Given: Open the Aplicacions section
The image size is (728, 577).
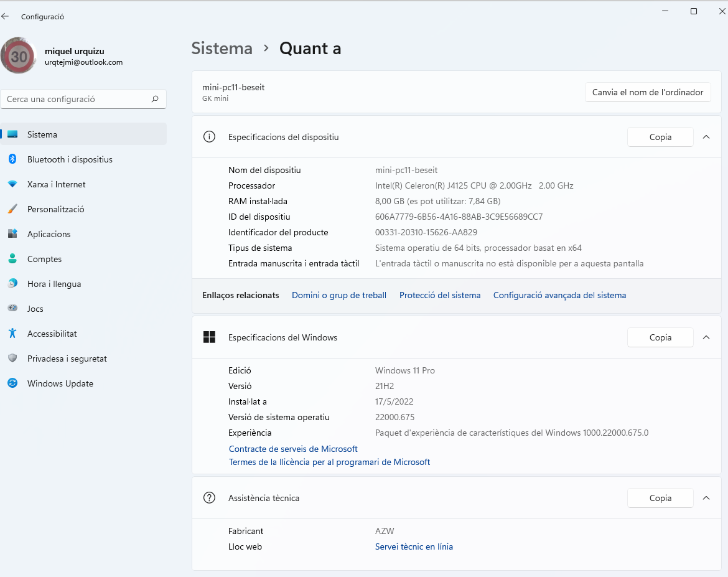Looking at the screenshot, I should [x=83, y=234].
